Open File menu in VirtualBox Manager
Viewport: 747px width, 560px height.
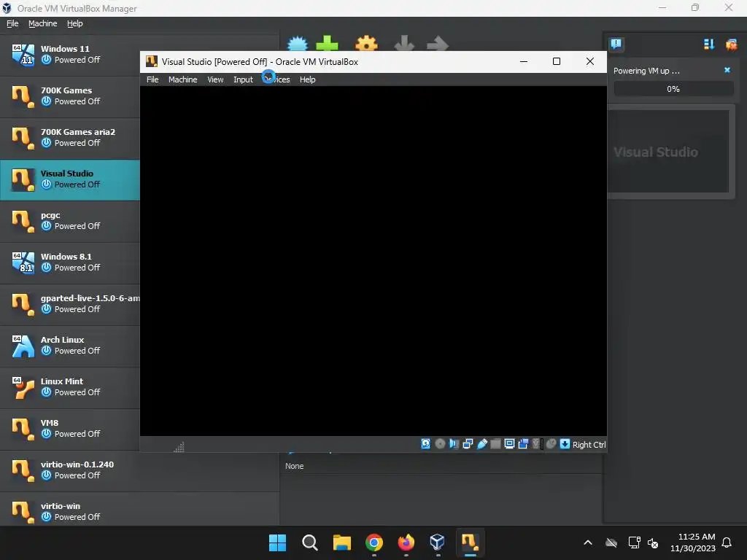(x=12, y=23)
